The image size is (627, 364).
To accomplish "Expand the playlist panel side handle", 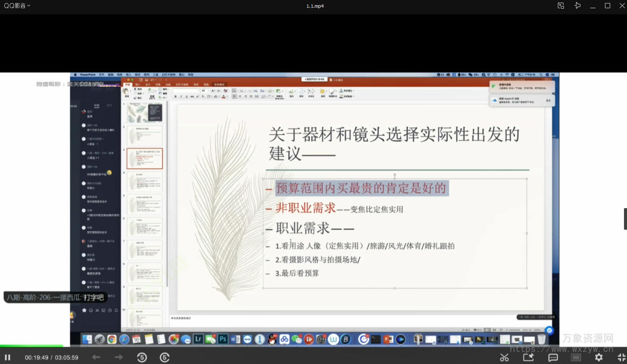I will click(625, 219).
